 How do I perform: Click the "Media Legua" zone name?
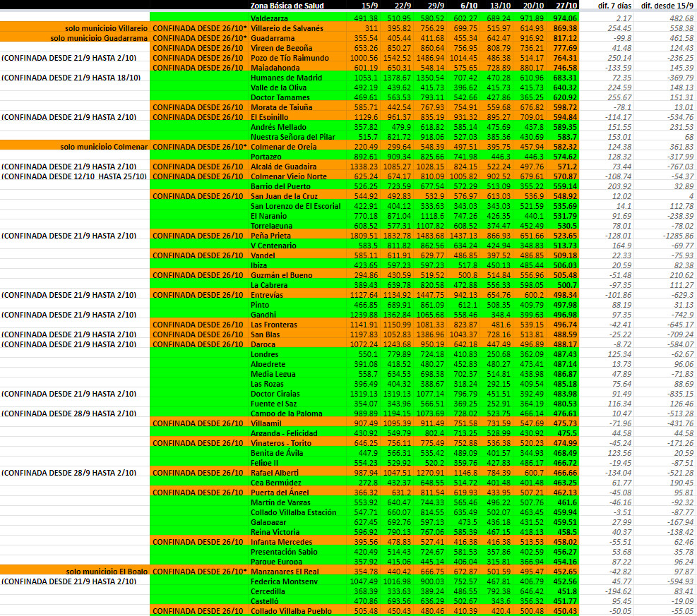click(x=273, y=374)
